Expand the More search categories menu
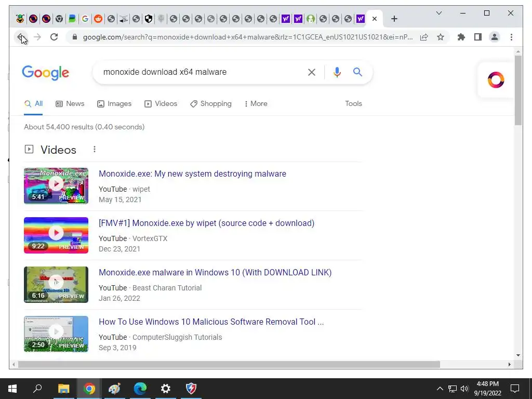Screen dimensions: 532x399 click(x=256, y=103)
